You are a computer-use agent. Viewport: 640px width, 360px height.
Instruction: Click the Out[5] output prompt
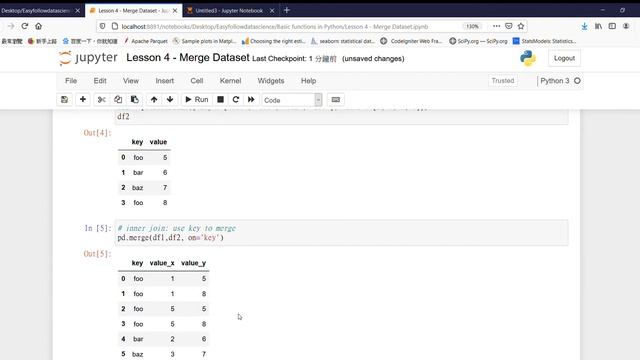(x=97, y=254)
